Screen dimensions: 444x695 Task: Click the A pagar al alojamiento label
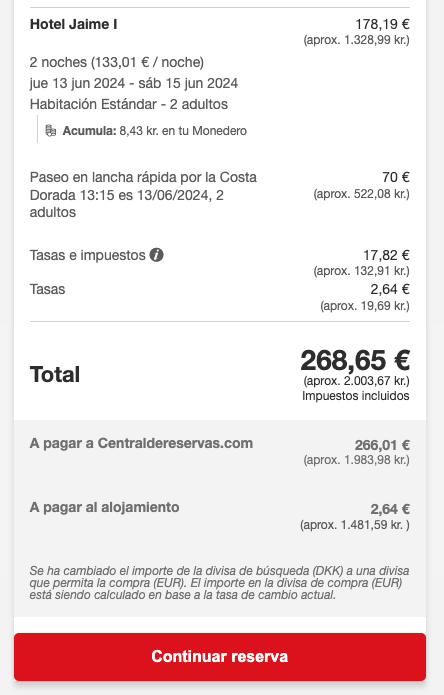coord(105,507)
